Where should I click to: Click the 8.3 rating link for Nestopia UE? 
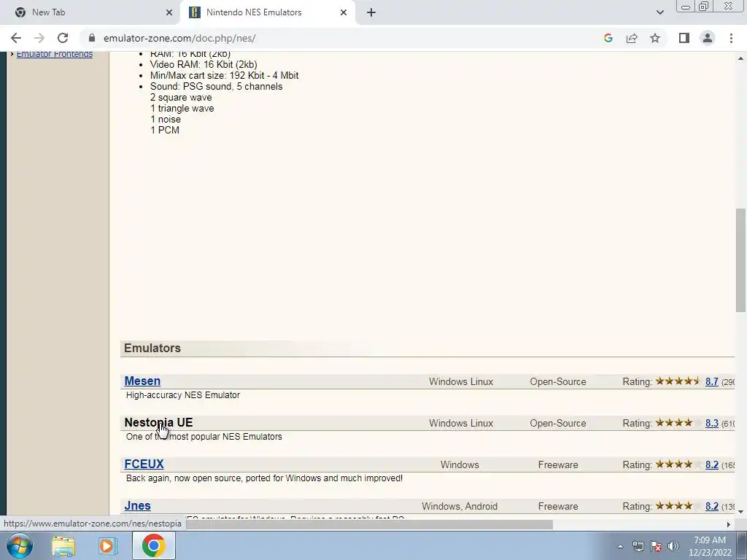click(712, 423)
